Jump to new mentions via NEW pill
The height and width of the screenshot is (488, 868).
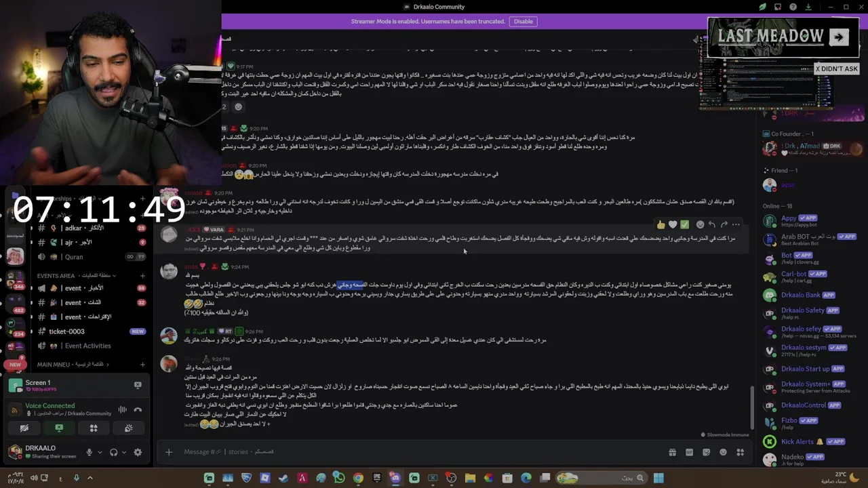(x=15, y=364)
